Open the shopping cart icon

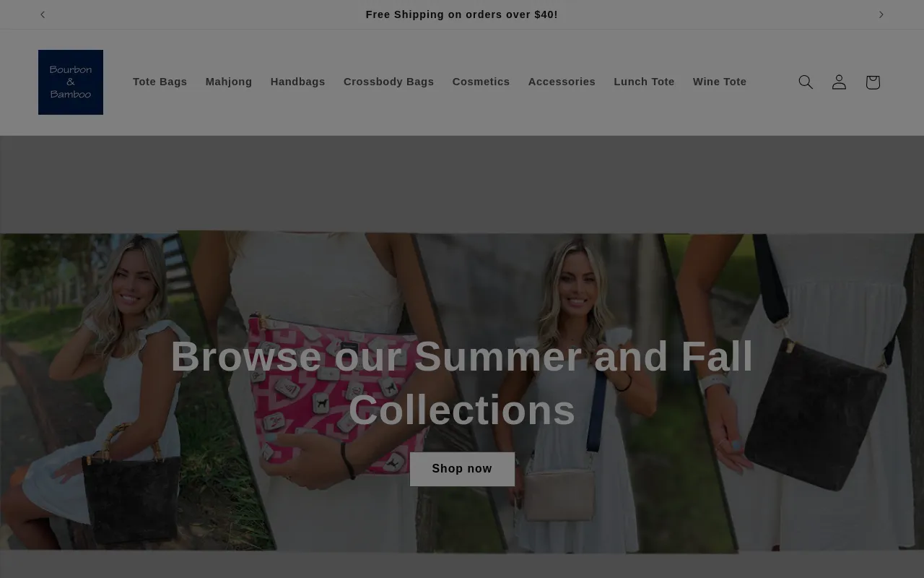point(873,82)
